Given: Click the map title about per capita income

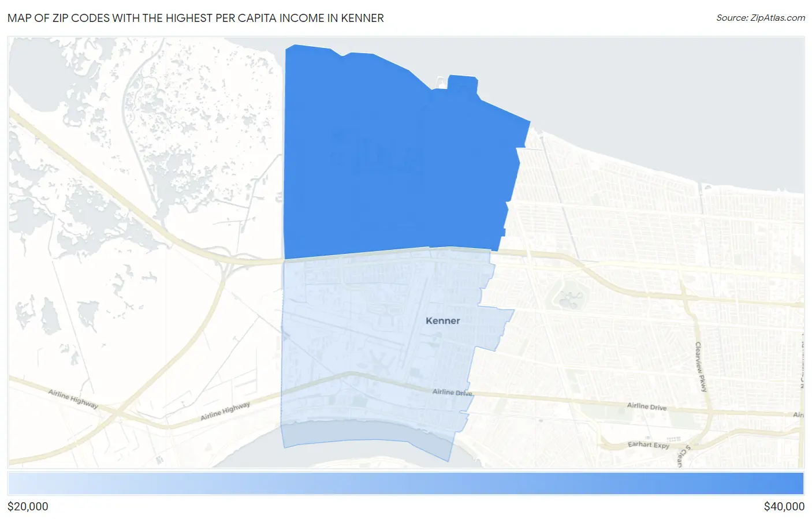Looking at the screenshot, I should coord(196,18).
